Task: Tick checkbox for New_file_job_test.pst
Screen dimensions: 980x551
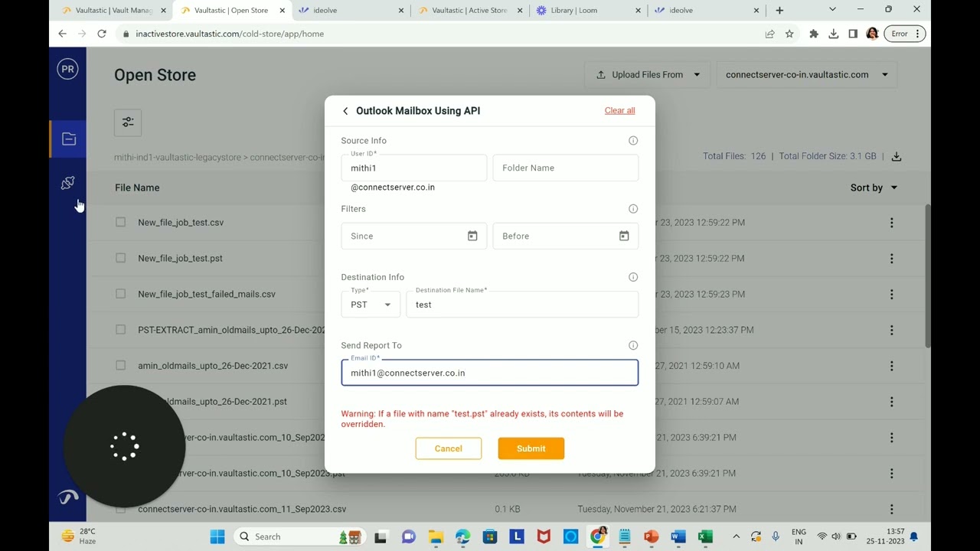Action: tap(120, 258)
